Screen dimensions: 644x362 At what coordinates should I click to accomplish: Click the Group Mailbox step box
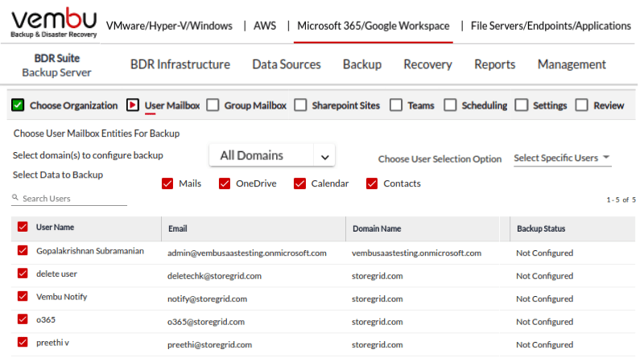tap(213, 105)
